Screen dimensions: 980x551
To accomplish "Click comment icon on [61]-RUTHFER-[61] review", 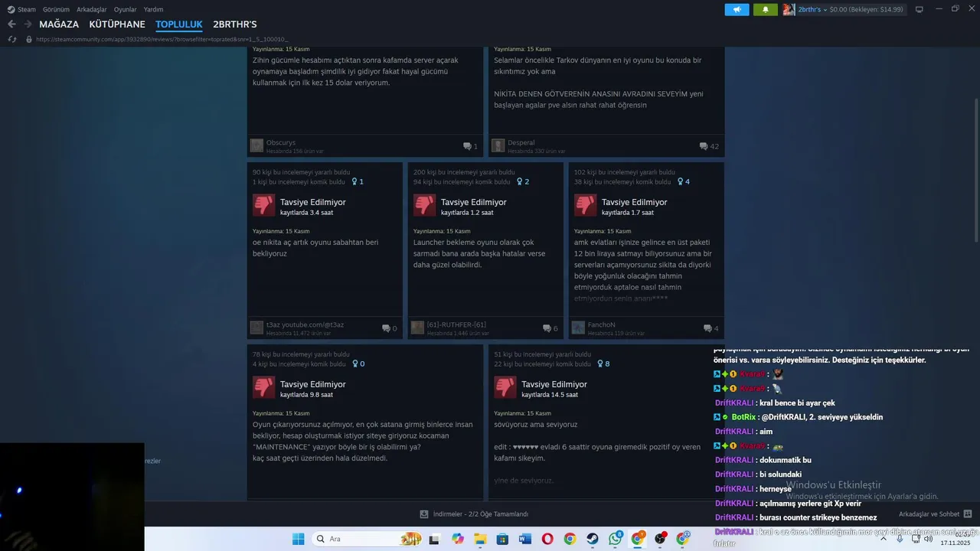I will coord(547,328).
